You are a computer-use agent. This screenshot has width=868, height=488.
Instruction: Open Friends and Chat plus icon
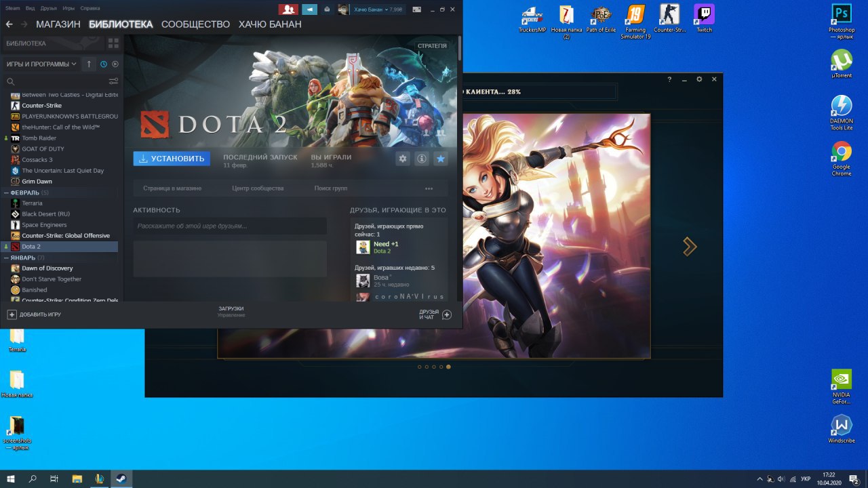pyautogui.click(x=446, y=314)
